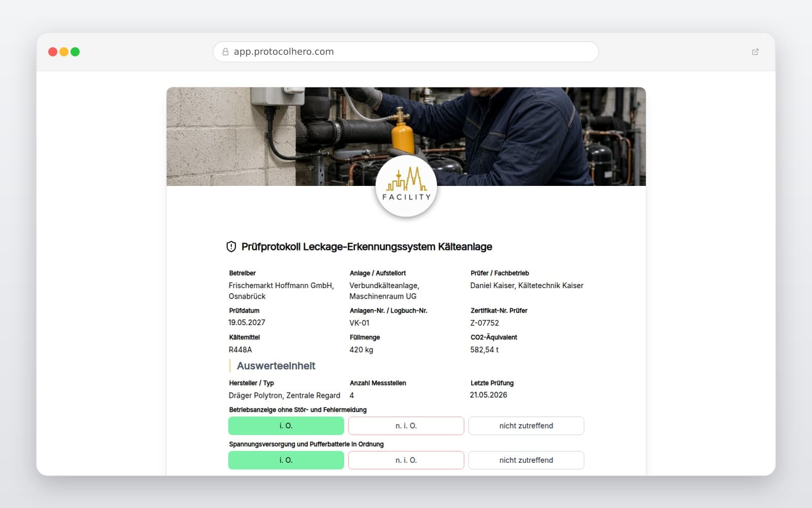The width and height of the screenshot is (812, 508).
Task: Click the Auswerteeinheit section heading
Action: (x=276, y=366)
